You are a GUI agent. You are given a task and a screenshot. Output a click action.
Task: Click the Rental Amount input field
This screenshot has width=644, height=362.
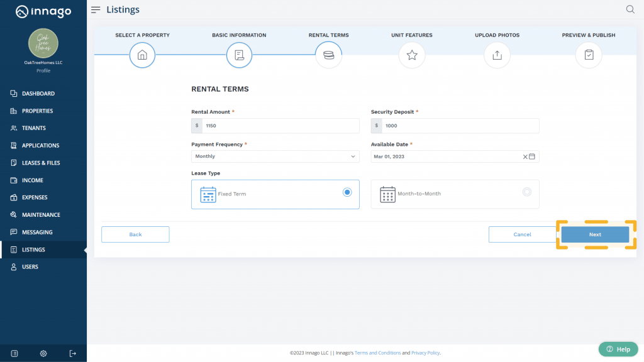click(280, 126)
